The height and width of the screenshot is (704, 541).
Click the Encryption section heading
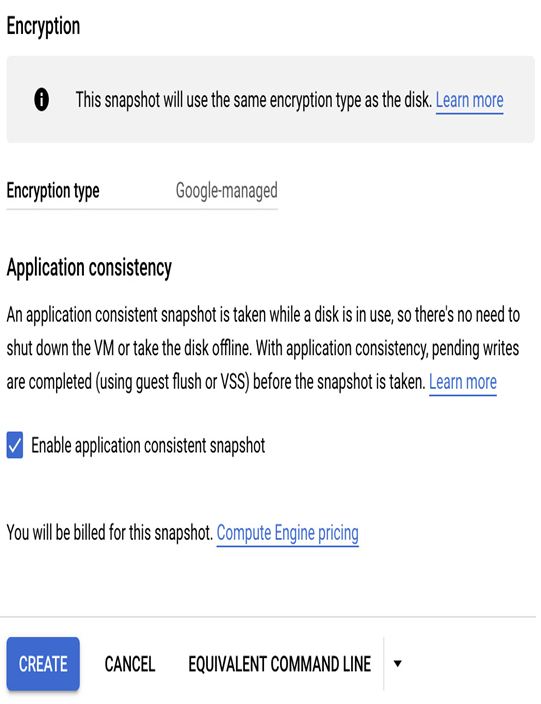coord(43,26)
